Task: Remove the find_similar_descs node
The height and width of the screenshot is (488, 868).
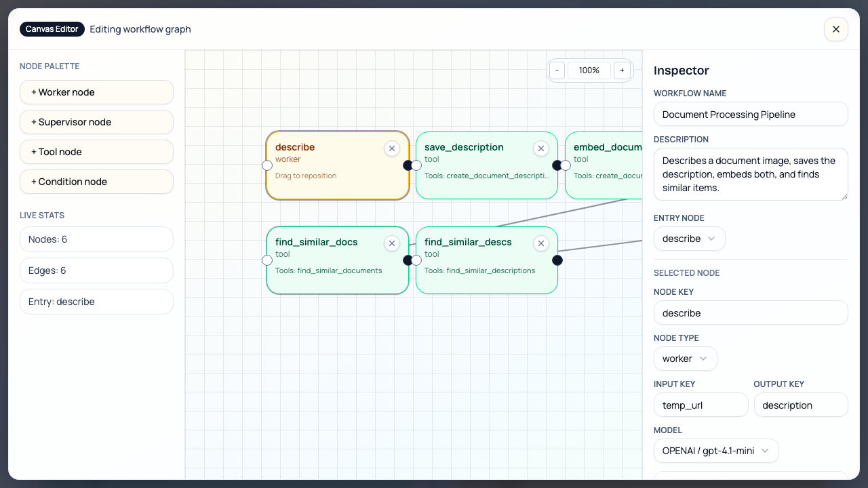Action: click(x=541, y=243)
